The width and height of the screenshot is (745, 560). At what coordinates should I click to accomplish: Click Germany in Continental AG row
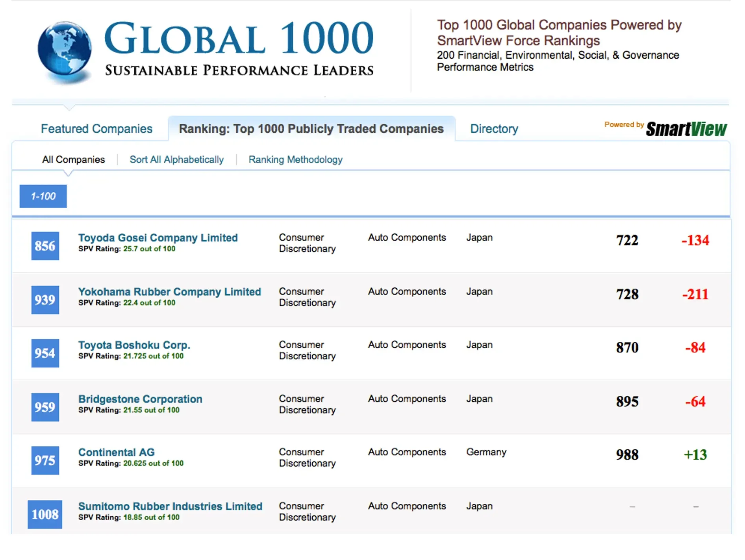coord(486,452)
